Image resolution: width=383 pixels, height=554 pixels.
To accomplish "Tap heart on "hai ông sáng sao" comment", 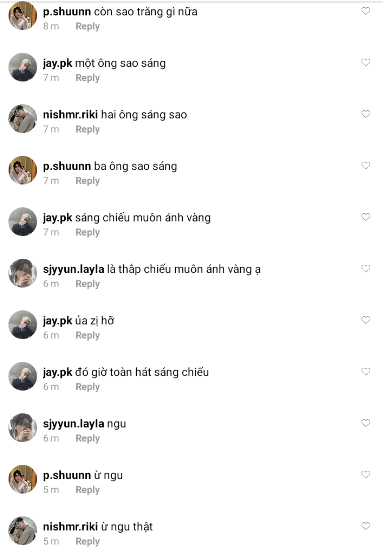I will (x=366, y=114).
